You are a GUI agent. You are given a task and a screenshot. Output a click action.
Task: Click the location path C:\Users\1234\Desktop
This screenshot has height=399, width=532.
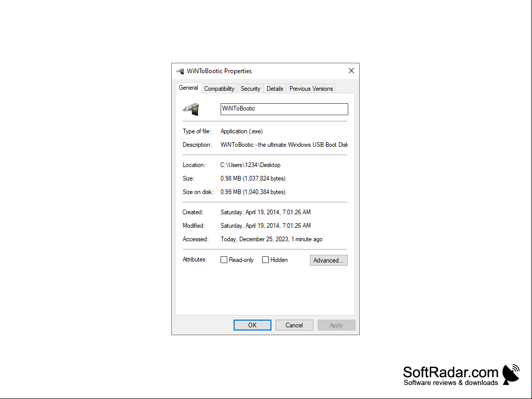(x=250, y=165)
